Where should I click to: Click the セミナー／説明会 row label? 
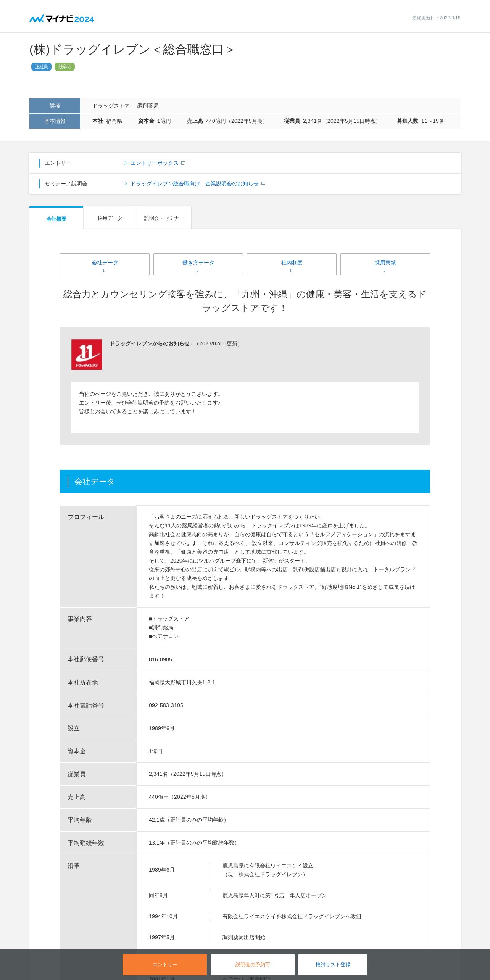click(x=66, y=184)
